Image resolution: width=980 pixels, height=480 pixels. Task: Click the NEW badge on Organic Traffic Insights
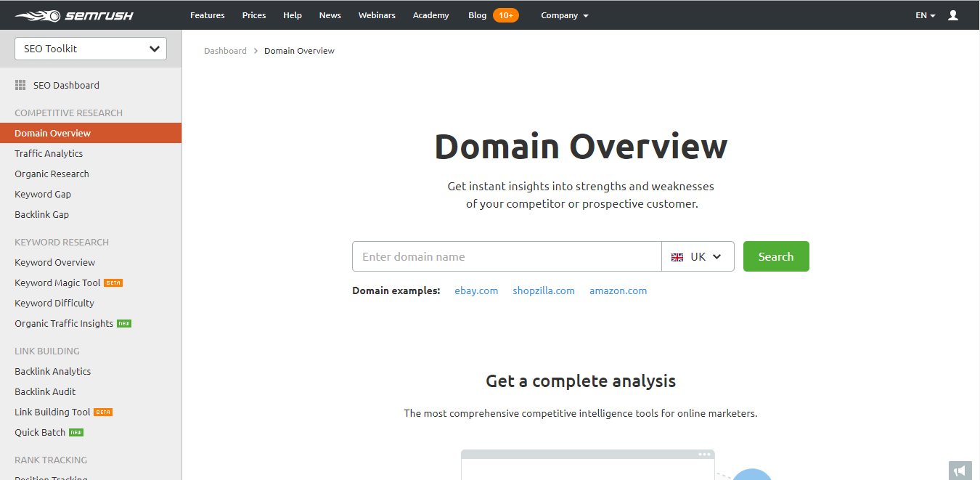coord(124,323)
